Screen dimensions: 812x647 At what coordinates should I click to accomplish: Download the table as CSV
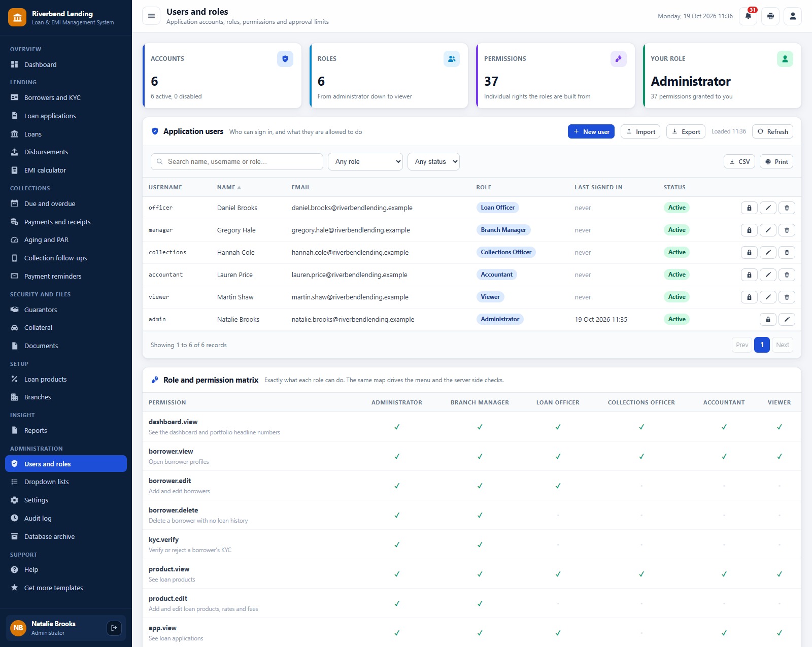(739, 161)
